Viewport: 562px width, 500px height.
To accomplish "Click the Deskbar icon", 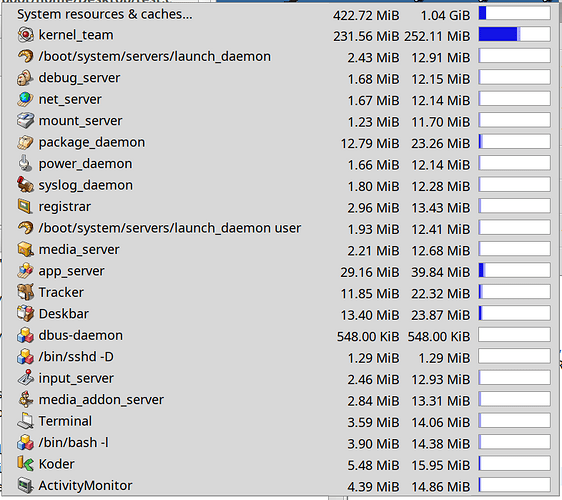I will pyautogui.click(x=25, y=314).
